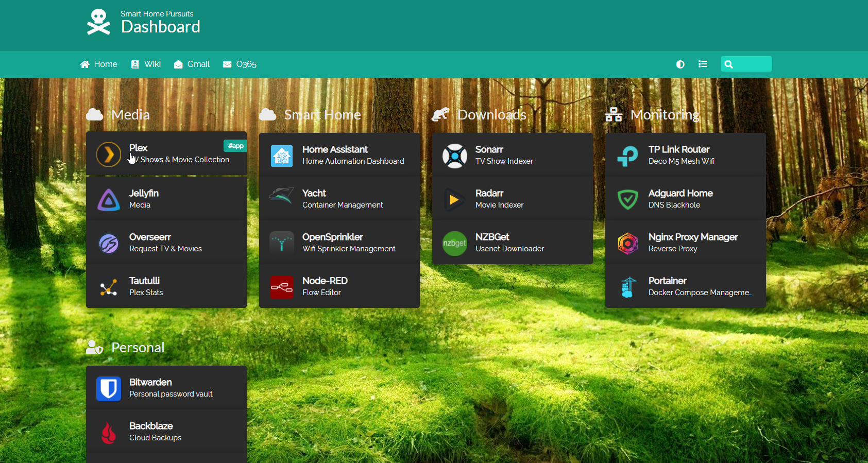Click the skull and crossbones logo
Image resolution: width=868 pixels, height=463 pixels.
tap(98, 22)
